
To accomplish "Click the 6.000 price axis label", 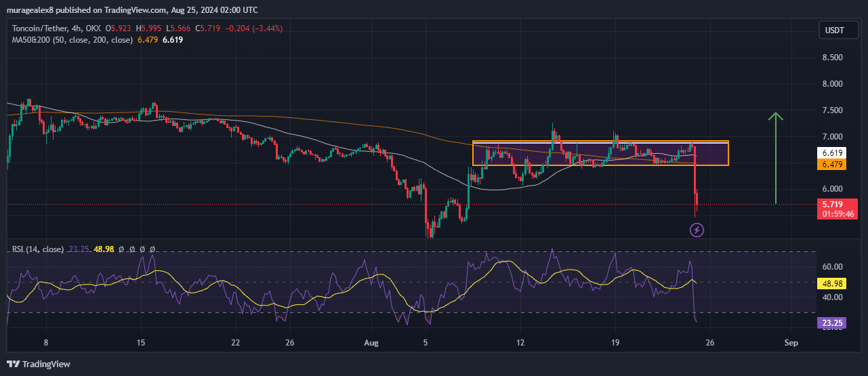I will pos(832,189).
